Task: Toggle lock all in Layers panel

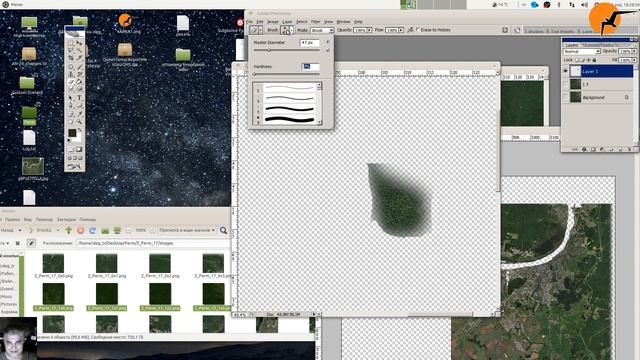Action: pyautogui.click(x=594, y=60)
